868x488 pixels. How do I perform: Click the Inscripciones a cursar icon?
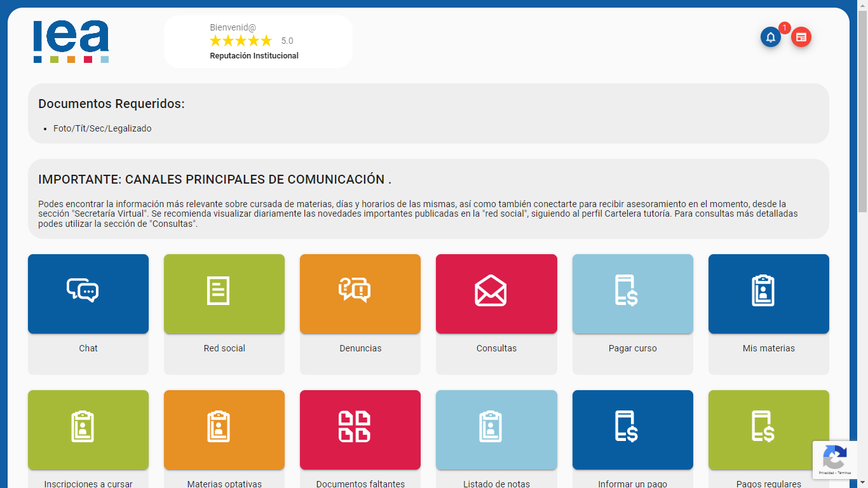(x=83, y=426)
